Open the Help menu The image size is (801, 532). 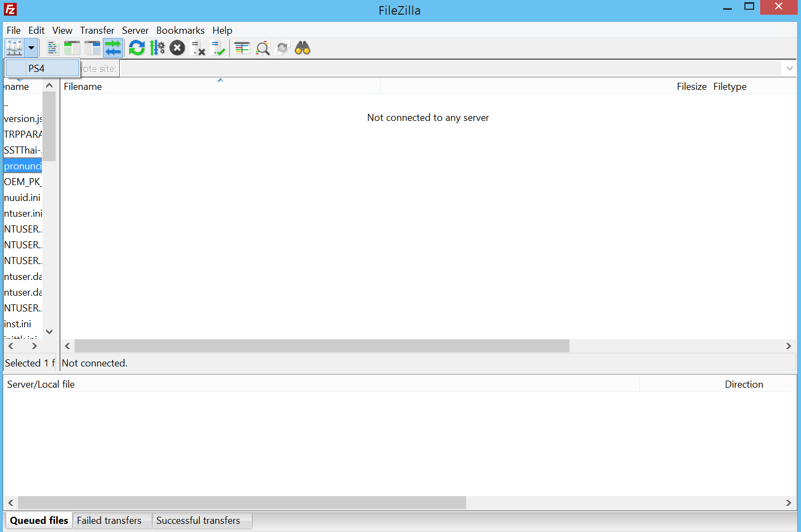pos(222,30)
